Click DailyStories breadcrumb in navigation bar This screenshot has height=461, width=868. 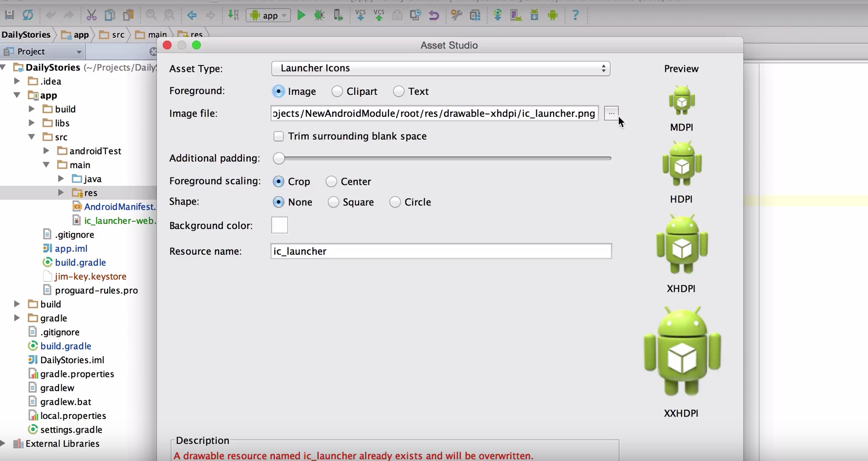[x=26, y=35]
